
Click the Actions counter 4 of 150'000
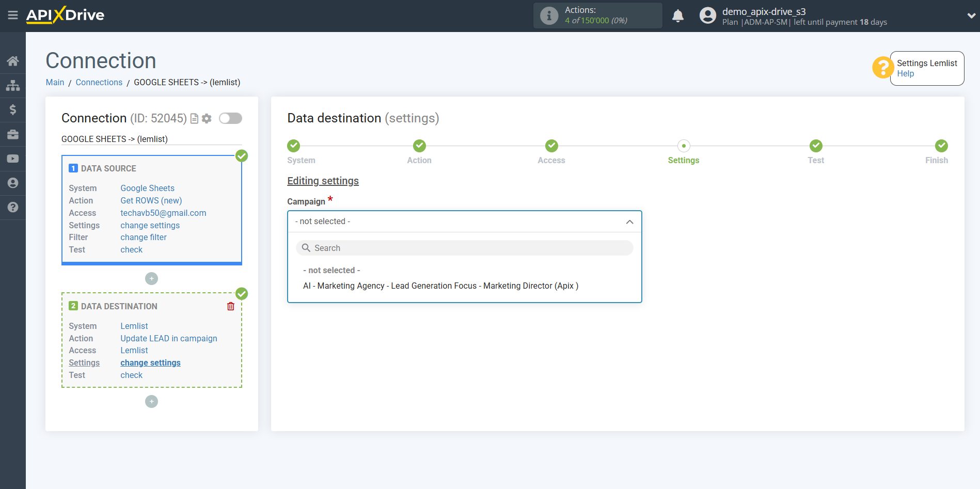coord(596,21)
